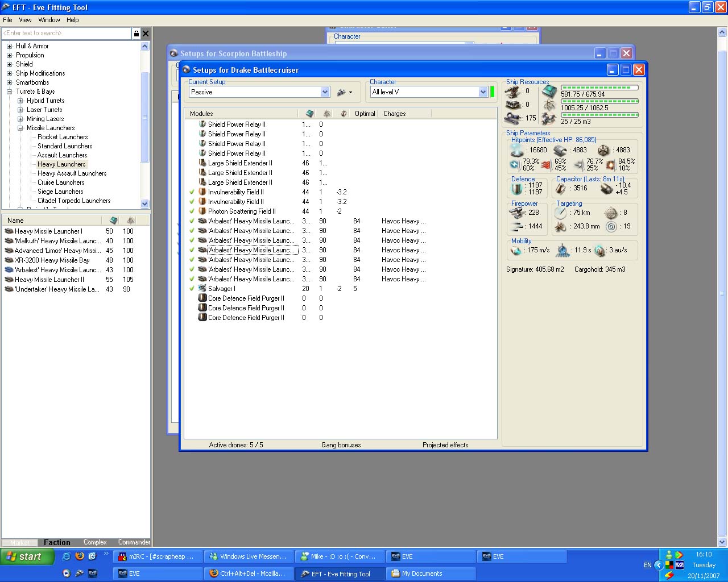Viewport: 728px width, 582px height.
Task: Click the warp speed icon showing 3 au/s
Action: [600, 250]
